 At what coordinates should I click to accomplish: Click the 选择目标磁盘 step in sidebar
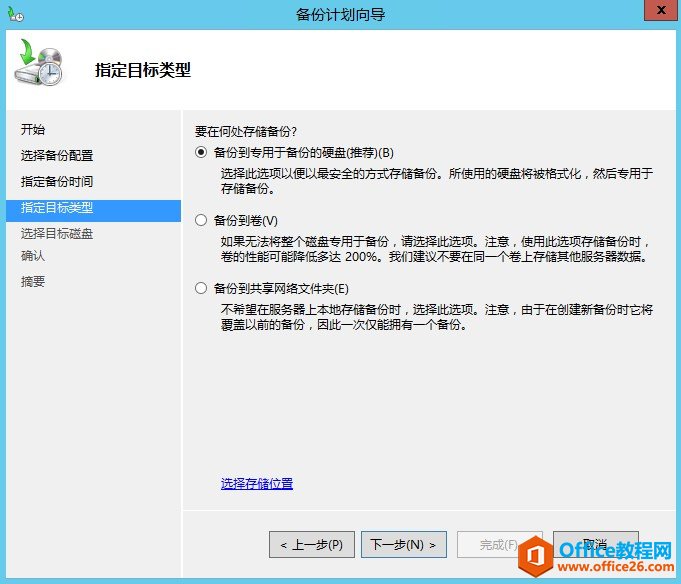point(57,234)
